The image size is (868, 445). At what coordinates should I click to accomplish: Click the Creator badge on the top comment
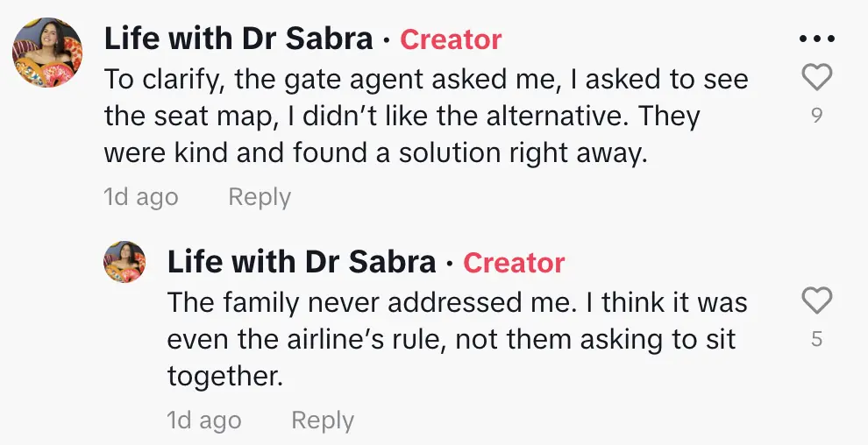click(451, 39)
